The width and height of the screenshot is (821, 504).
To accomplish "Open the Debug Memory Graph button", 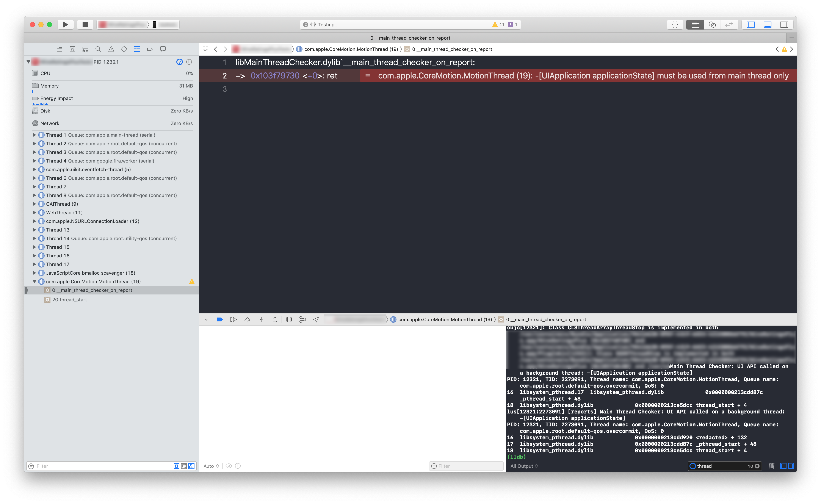I will click(302, 319).
